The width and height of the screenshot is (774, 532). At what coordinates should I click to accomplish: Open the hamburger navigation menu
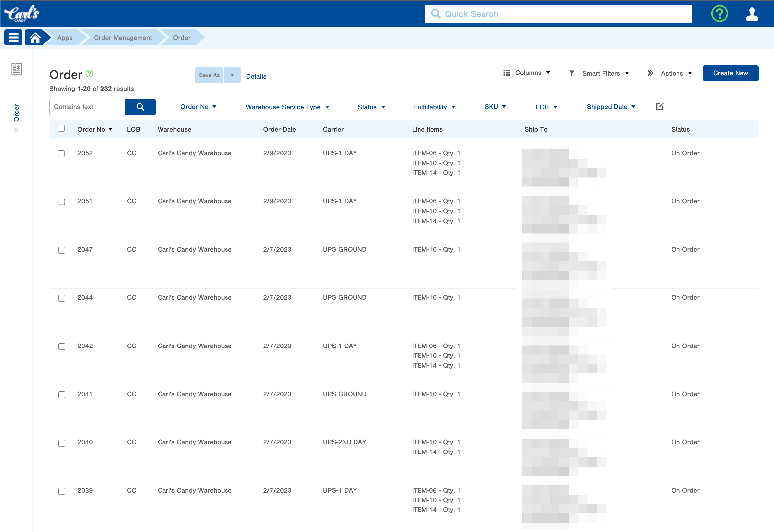click(13, 38)
